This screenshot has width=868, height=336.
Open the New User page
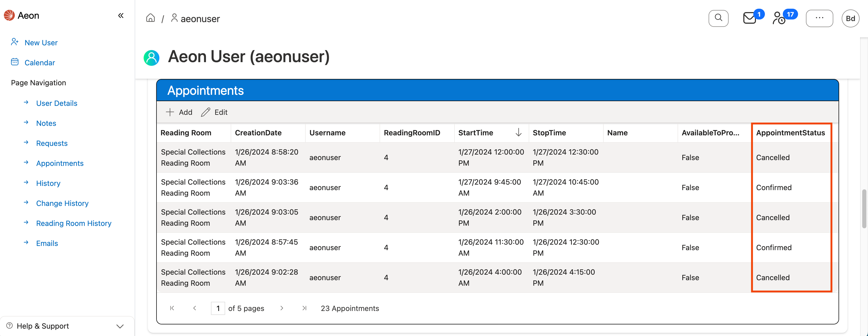41,42
